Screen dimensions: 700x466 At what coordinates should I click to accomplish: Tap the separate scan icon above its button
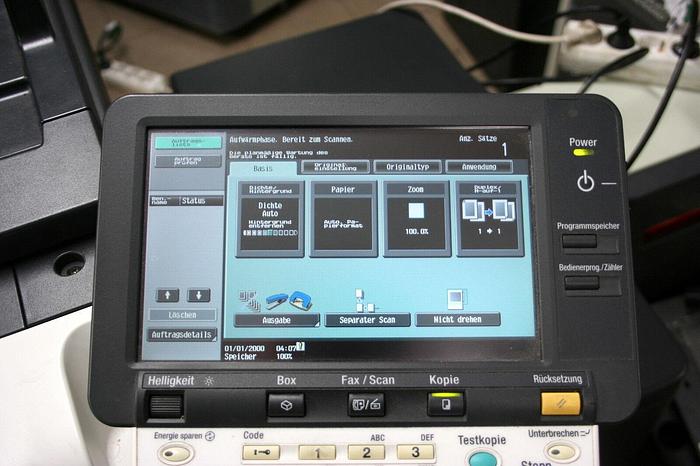tap(365, 300)
